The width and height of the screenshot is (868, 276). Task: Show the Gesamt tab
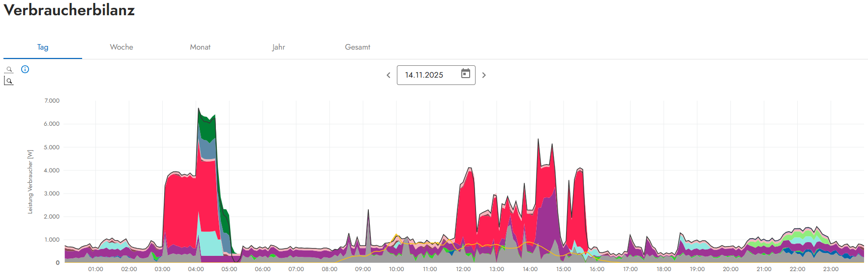click(x=358, y=47)
